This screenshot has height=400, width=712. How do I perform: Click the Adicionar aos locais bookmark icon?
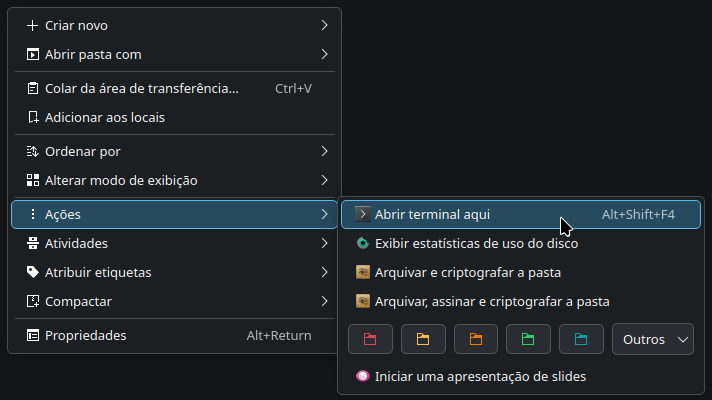(x=33, y=117)
